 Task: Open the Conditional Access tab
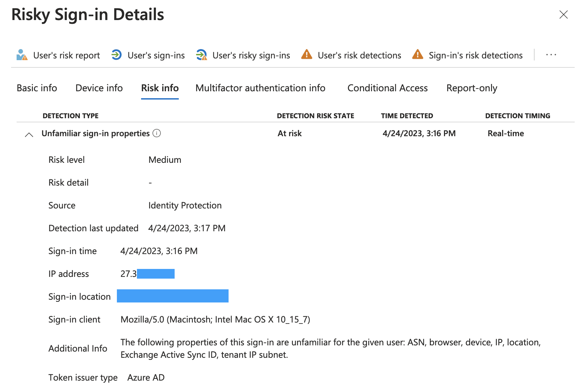click(x=387, y=88)
